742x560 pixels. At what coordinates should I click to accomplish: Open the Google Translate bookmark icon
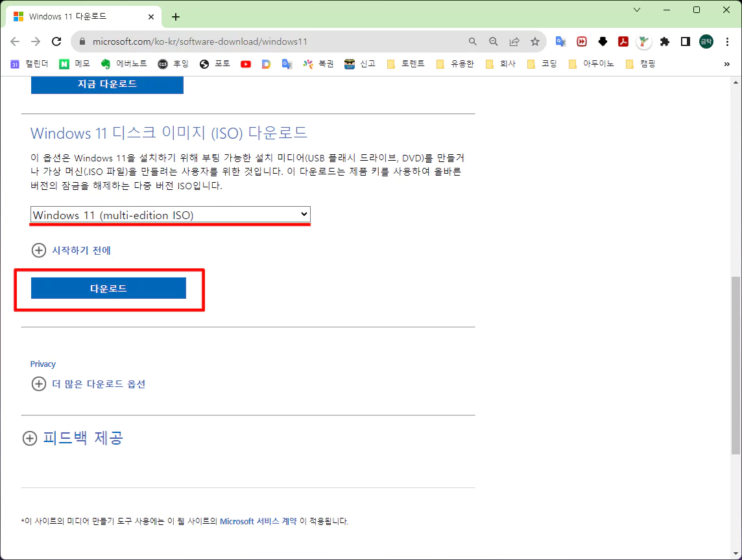[x=287, y=64]
